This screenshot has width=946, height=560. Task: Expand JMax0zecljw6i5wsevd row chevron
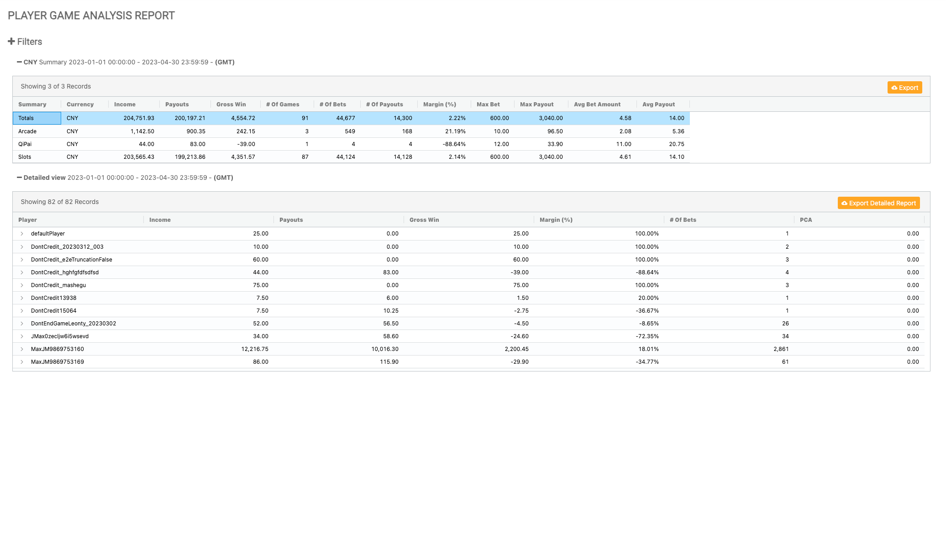coord(21,336)
